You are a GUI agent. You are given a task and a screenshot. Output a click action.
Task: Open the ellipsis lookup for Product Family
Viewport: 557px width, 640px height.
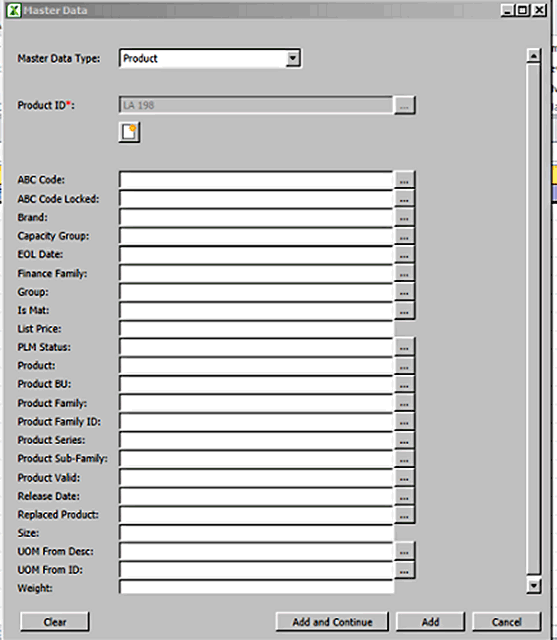(x=404, y=403)
